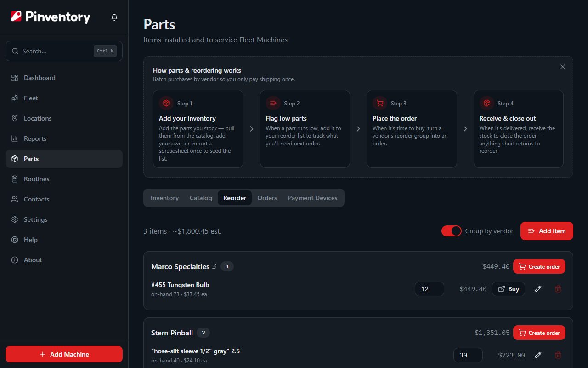Click Buy for #455 Tungsten Bulb
This screenshot has height=368, width=588.
tap(509, 289)
